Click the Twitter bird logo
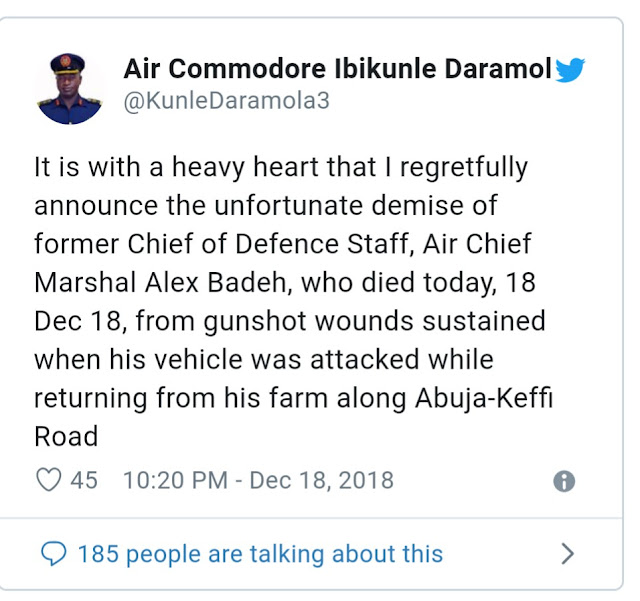This screenshot has height=601, width=640. [x=570, y=70]
